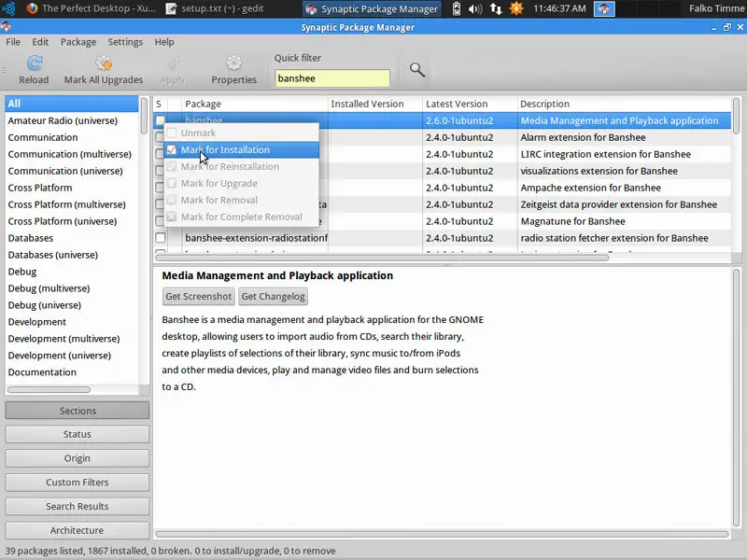This screenshot has height=560, width=747.
Task: Click the Get Changelog button
Action: 273,296
